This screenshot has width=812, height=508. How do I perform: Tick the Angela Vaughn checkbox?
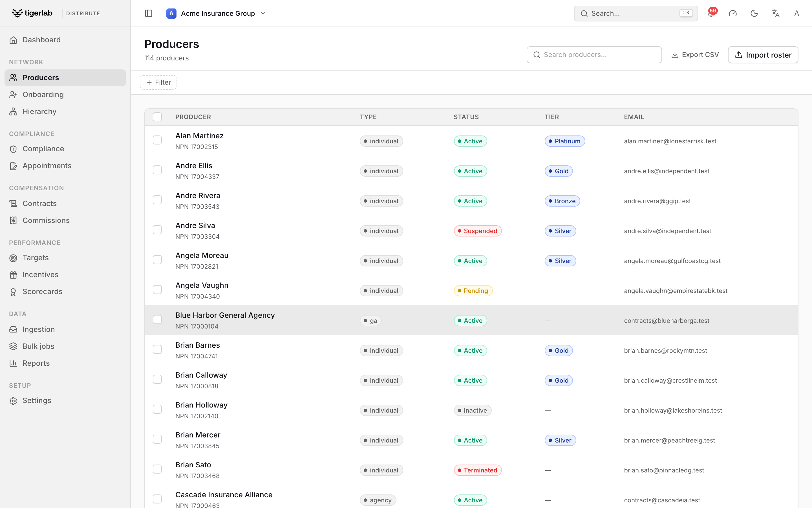tap(157, 290)
